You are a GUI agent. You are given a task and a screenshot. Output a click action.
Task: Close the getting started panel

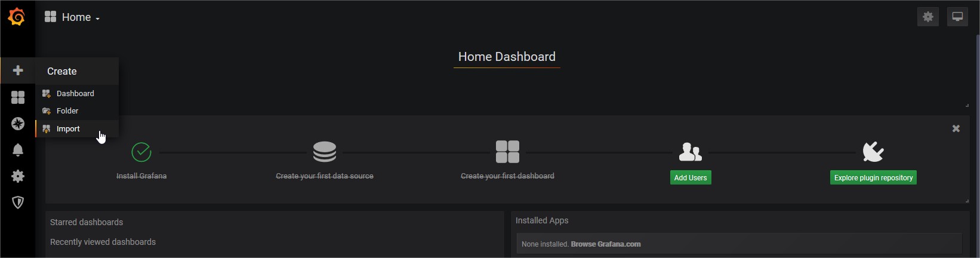pos(956,128)
